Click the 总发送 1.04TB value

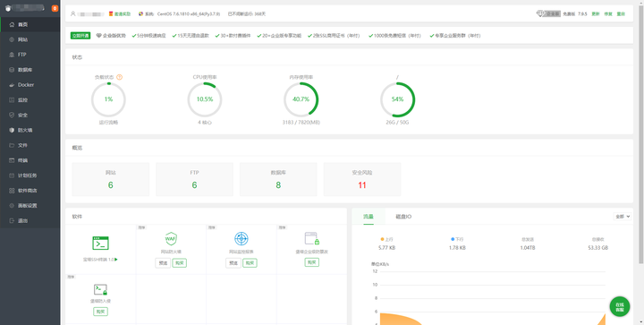click(x=528, y=248)
